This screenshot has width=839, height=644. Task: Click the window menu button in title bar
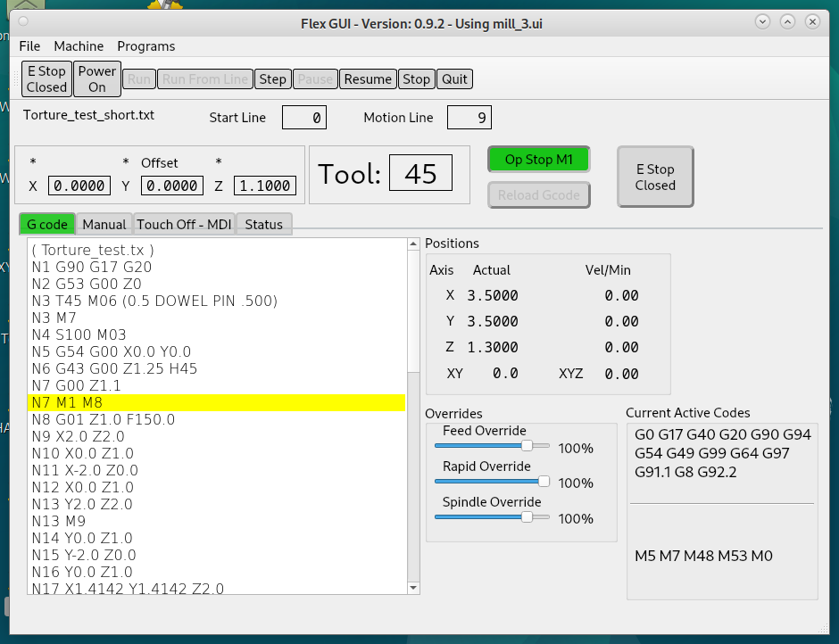[23, 21]
